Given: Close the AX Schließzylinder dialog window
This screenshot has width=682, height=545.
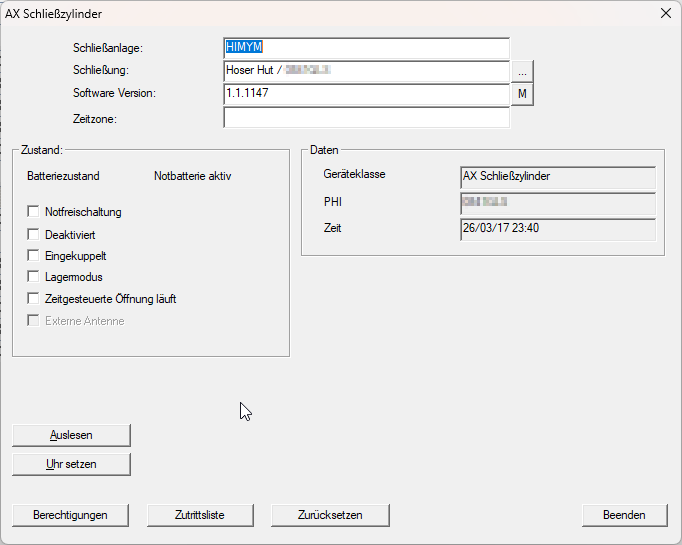Looking at the screenshot, I should click(665, 13).
